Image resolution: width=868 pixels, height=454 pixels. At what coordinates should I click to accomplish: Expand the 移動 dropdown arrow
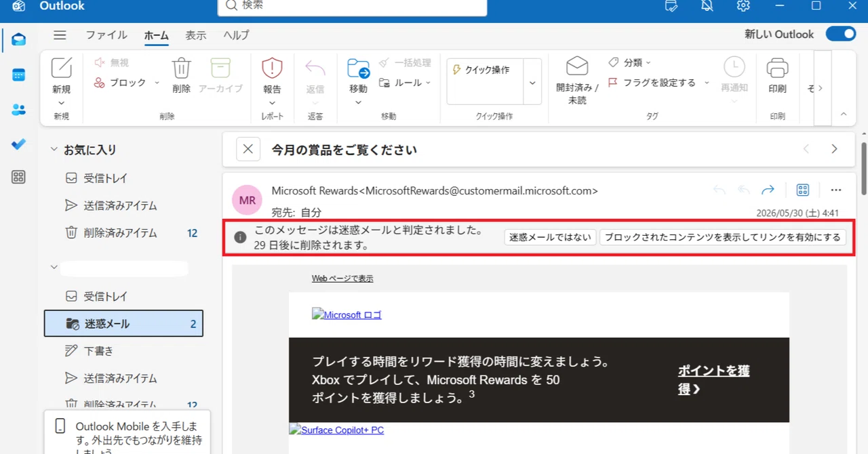(358, 103)
